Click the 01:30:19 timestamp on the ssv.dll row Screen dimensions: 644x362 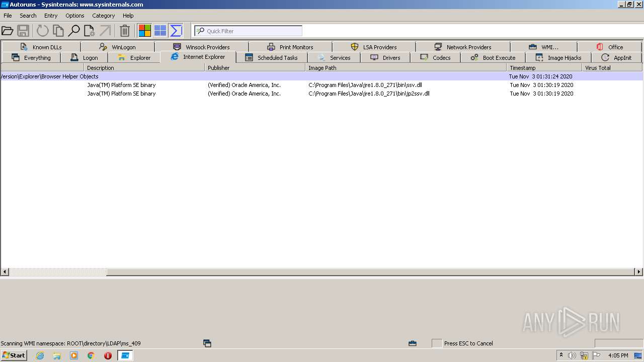point(541,85)
